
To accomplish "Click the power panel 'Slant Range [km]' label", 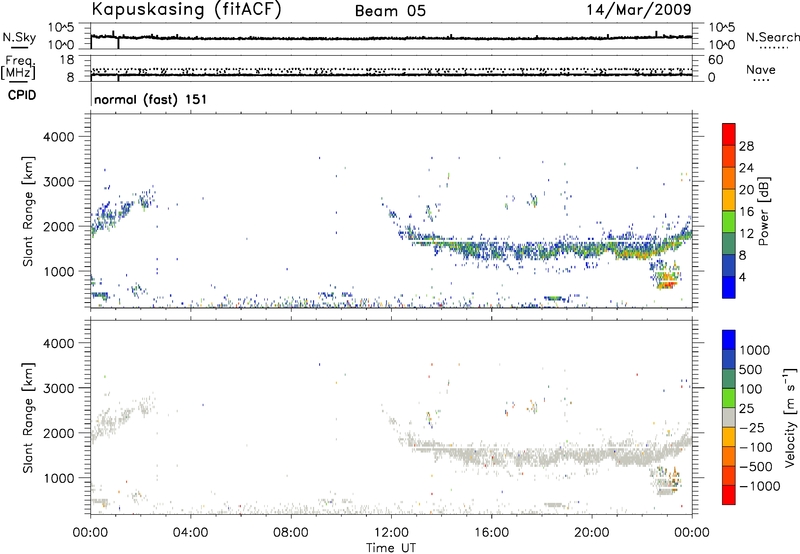I will [28, 211].
